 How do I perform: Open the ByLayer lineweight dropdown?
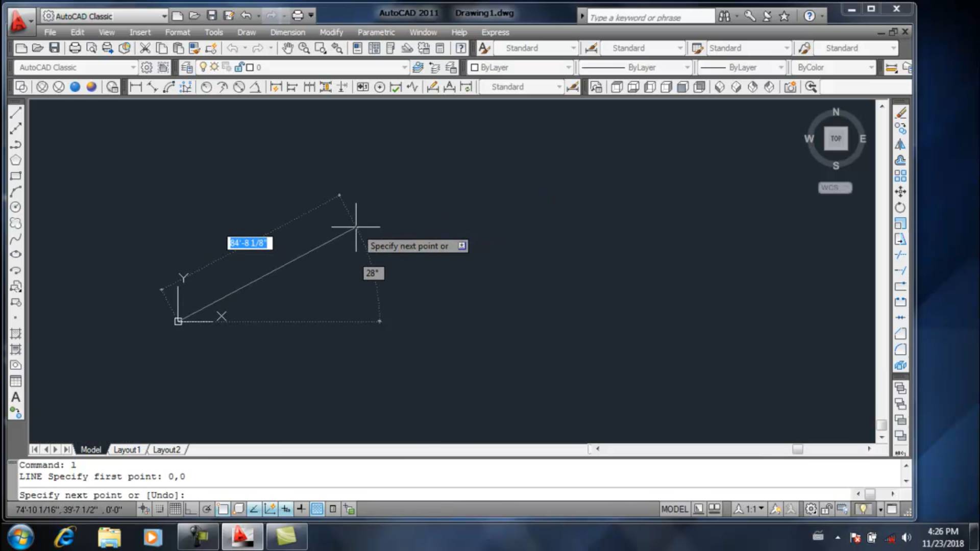coord(742,67)
